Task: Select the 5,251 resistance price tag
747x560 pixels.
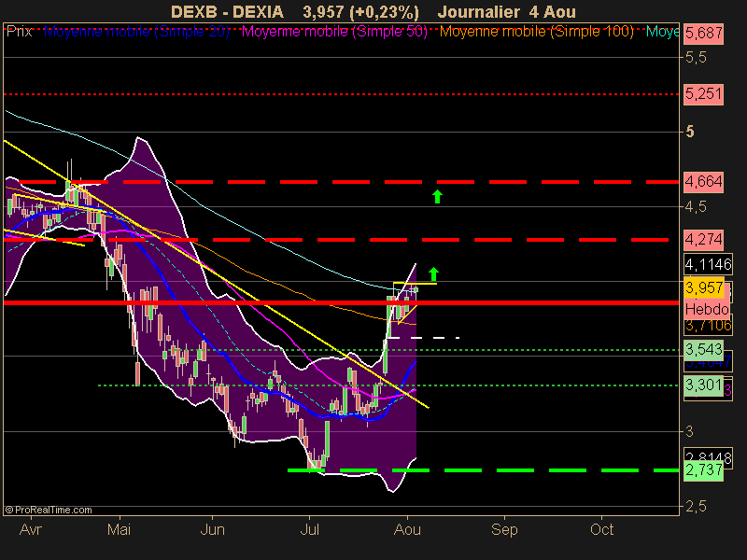Action: click(704, 94)
